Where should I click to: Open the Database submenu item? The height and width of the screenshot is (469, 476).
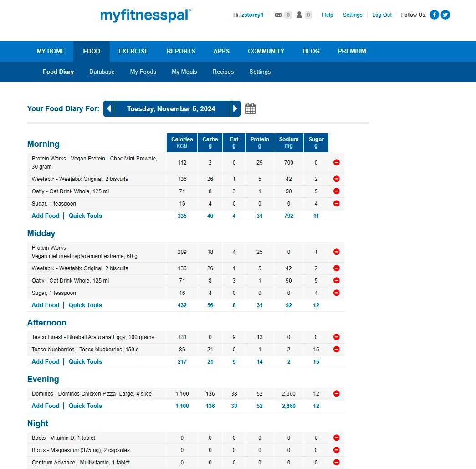click(102, 72)
